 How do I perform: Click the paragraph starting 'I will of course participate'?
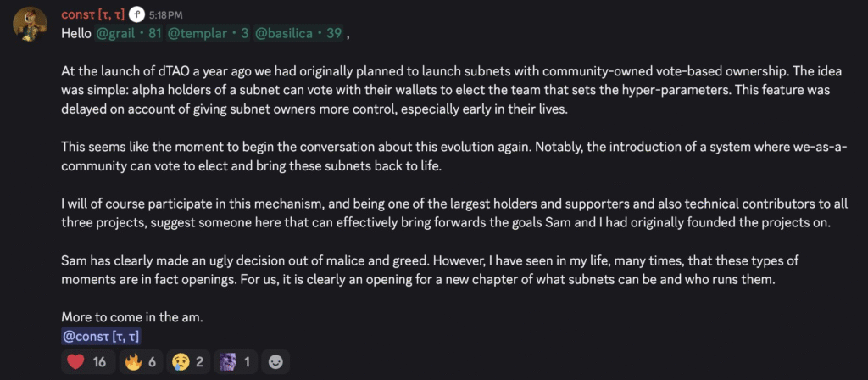424,213
